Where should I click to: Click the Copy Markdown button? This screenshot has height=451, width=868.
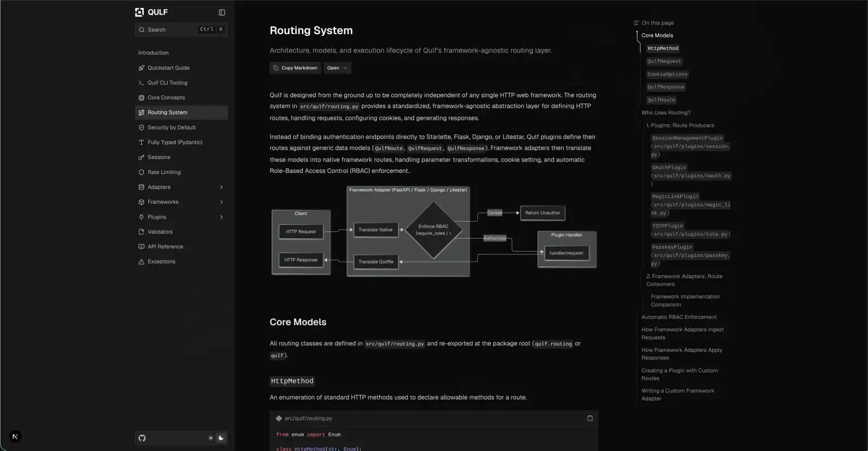click(295, 68)
